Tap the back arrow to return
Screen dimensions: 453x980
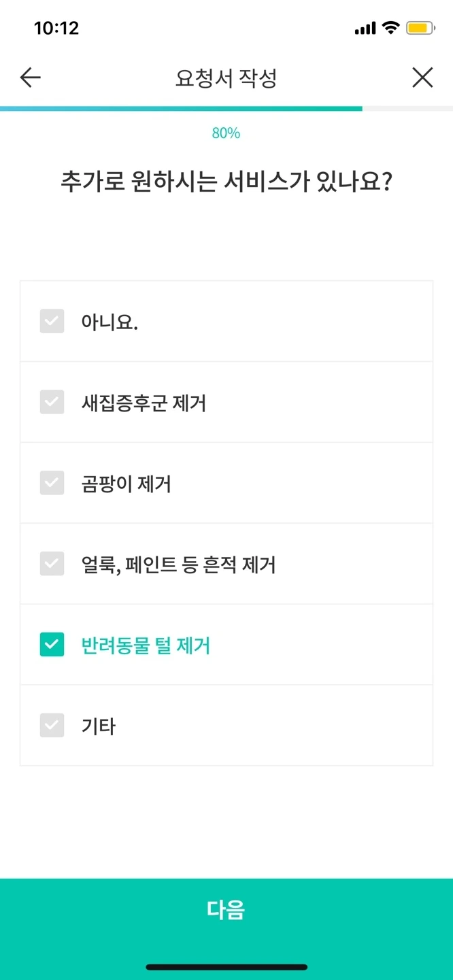coord(29,77)
